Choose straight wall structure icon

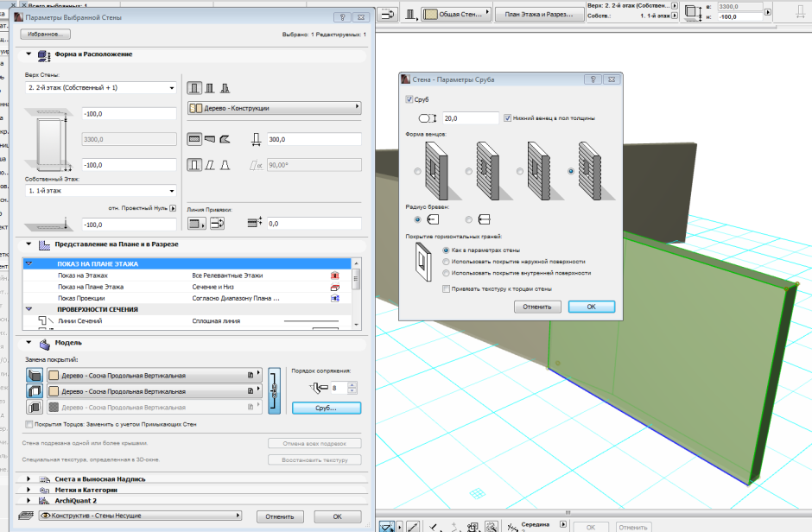pos(194,139)
